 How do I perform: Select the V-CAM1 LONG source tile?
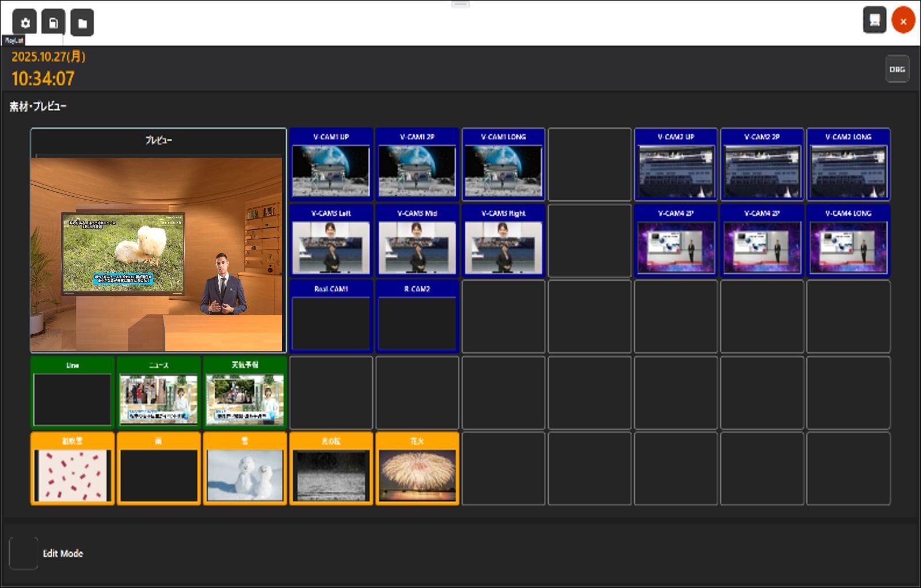[504, 165]
